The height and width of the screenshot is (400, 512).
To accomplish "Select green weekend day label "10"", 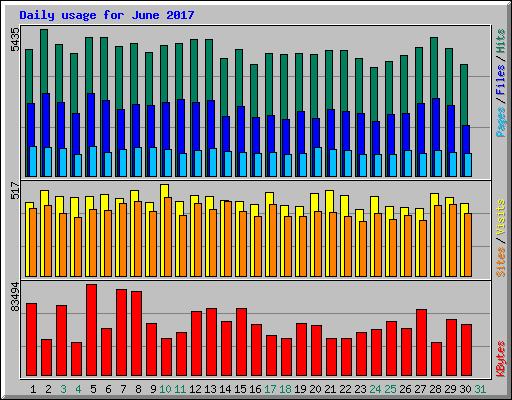I will pos(165,389).
